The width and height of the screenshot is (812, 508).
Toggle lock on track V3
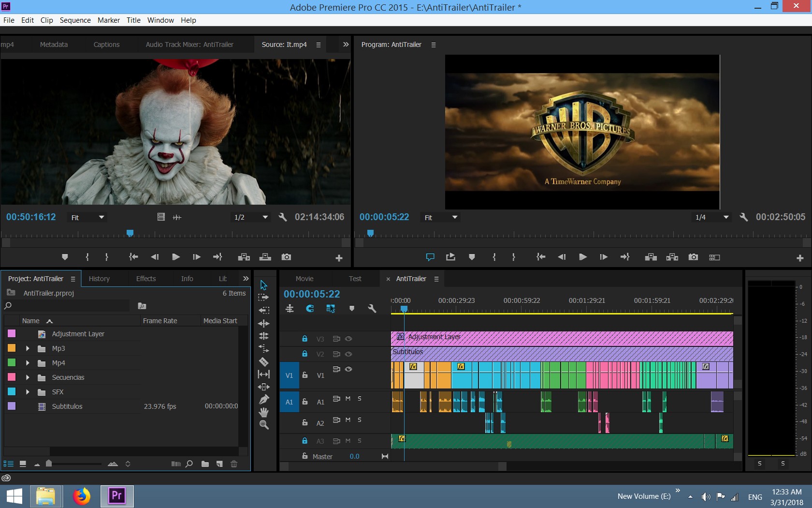click(x=304, y=339)
